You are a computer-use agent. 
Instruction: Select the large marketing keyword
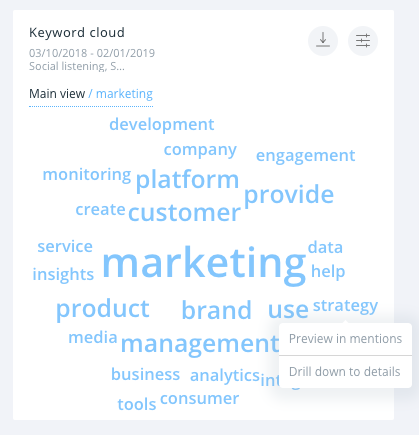point(204,265)
